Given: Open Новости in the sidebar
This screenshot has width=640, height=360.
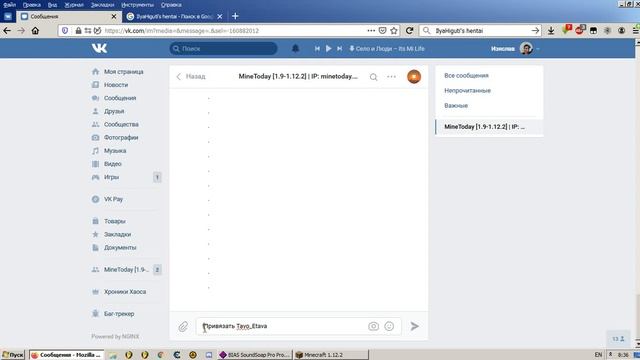Looking at the screenshot, I should [116, 84].
